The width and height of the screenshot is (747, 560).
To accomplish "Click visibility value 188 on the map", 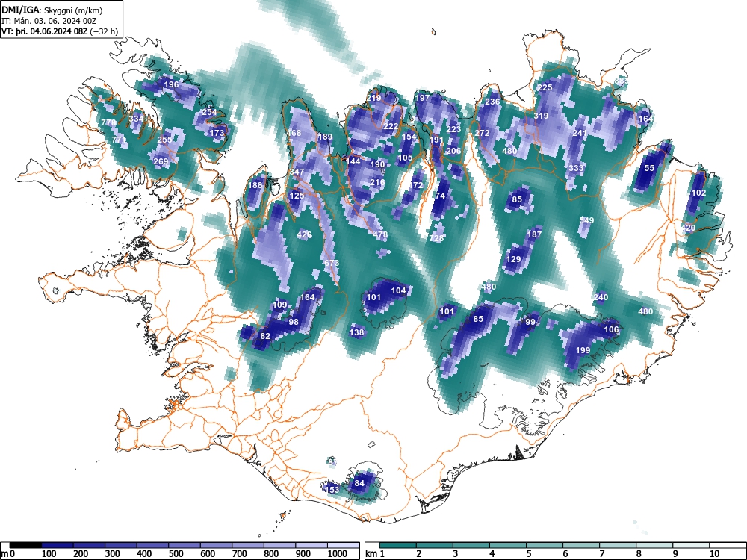I will point(255,185).
